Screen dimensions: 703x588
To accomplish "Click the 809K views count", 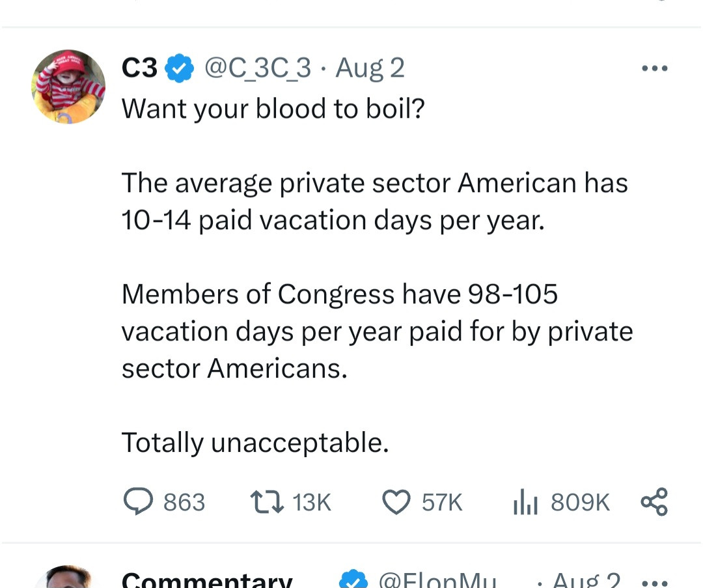I will [x=580, y=502].
